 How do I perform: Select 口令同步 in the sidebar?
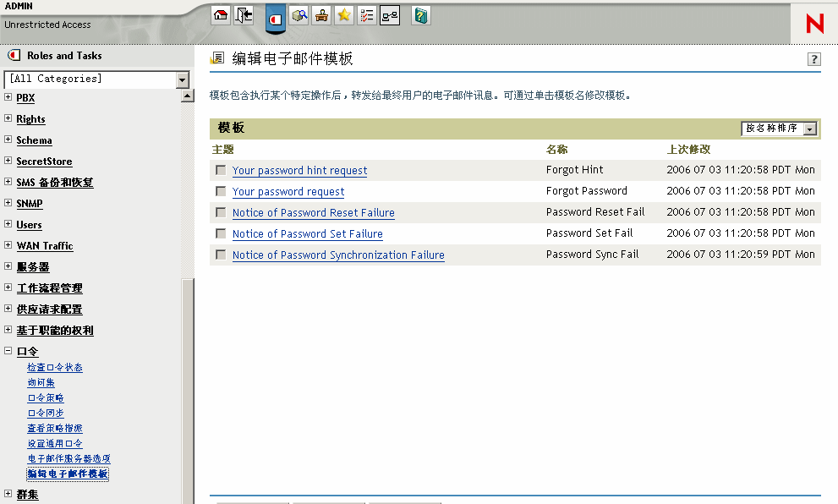46,413
